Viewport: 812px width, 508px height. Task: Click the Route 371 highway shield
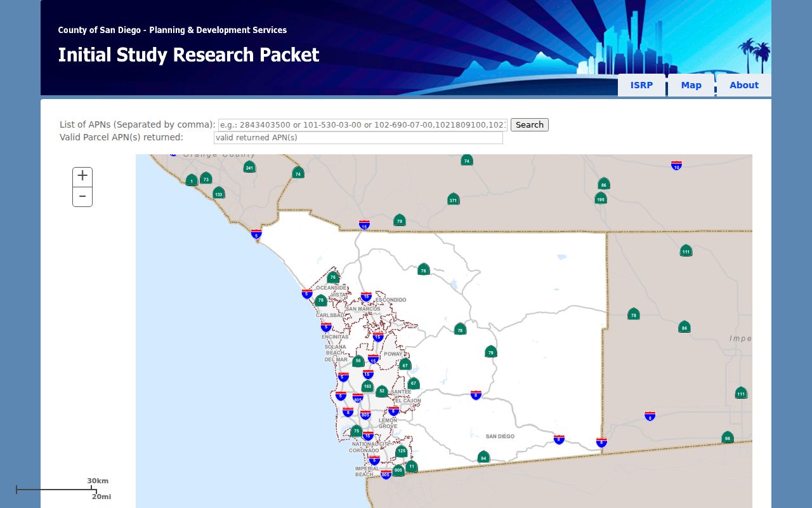pyautogui.click(x=453, y=199)
